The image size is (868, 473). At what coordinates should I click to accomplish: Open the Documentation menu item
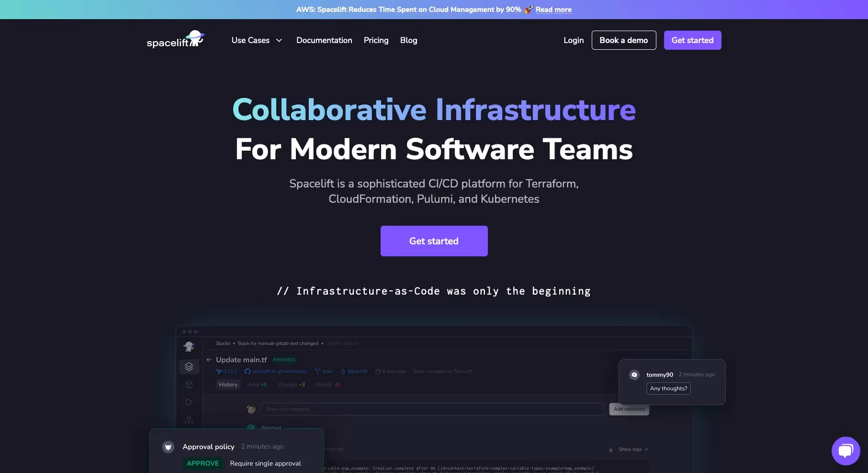pos(324,40)
